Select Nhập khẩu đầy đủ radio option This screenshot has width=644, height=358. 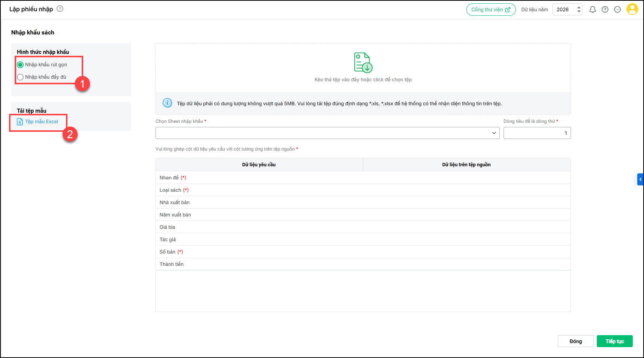(x=21, y=77)
